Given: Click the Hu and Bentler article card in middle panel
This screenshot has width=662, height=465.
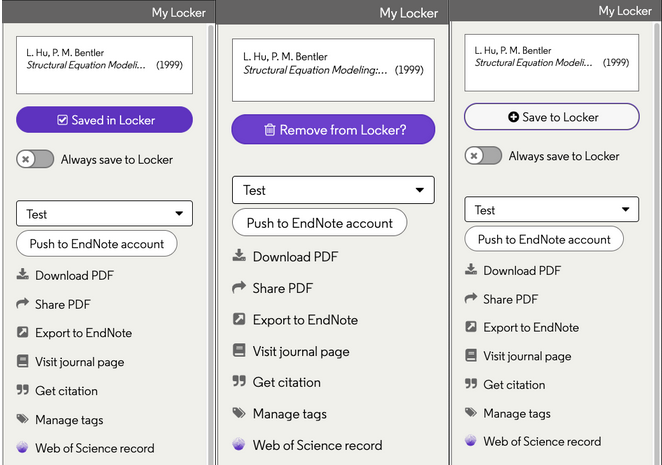Looking at the screenshot, I should 333,70.
